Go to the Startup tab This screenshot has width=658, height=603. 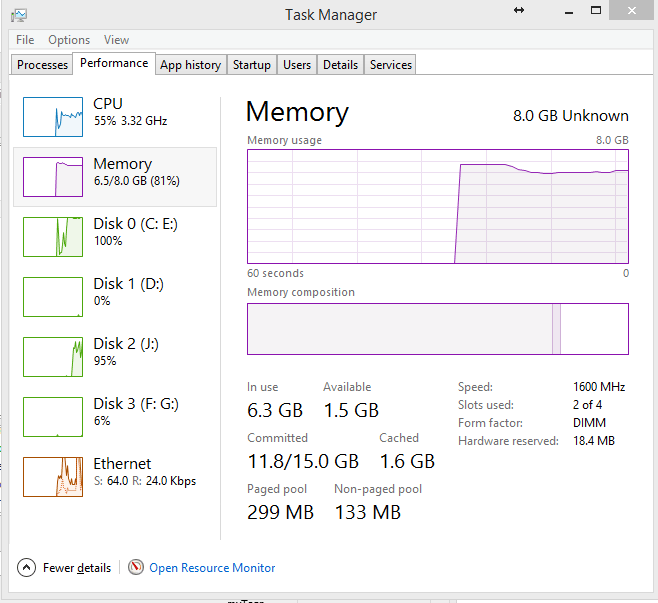pos(252,65)
